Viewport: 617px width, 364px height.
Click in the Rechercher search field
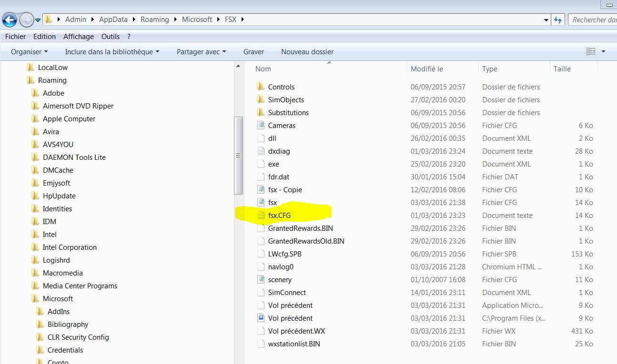[x=593, y=20]
